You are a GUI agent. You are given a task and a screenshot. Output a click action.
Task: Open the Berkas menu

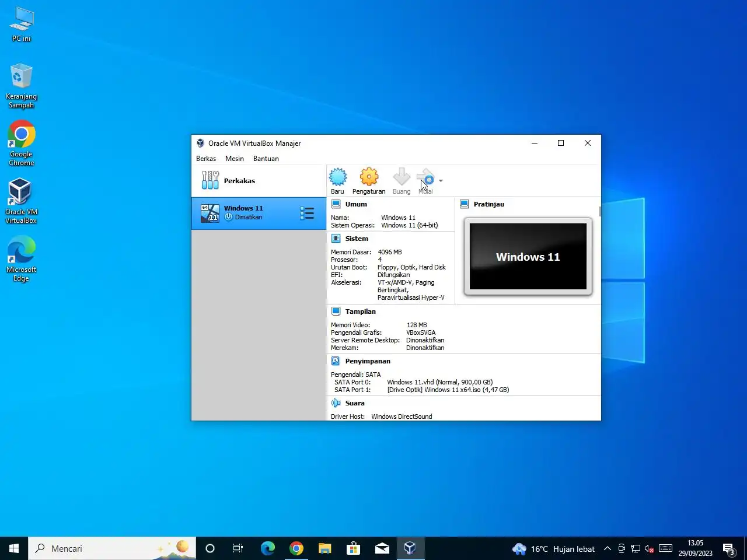pos(206,159)
